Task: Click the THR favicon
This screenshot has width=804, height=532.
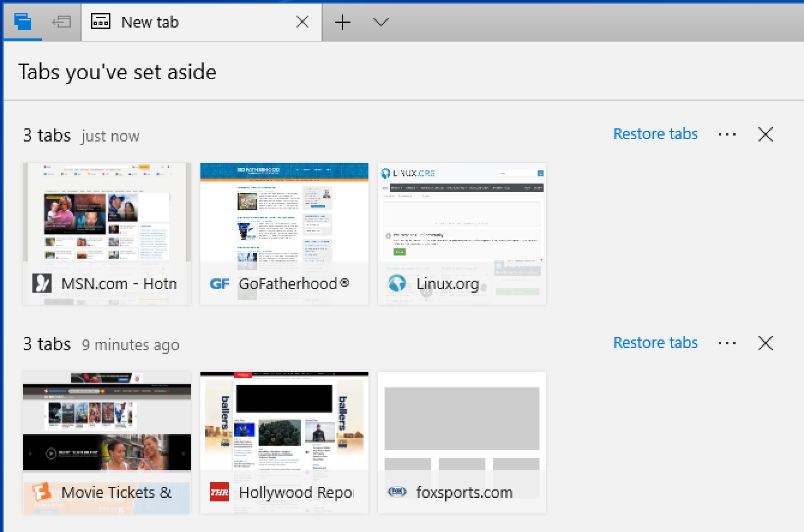Action: (220, 492)
